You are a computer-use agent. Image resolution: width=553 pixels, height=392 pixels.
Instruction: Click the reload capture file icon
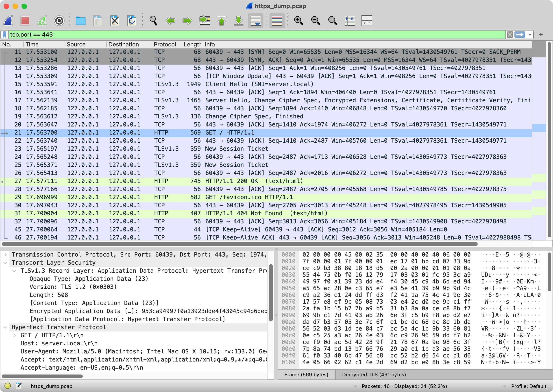coord(132,20)
